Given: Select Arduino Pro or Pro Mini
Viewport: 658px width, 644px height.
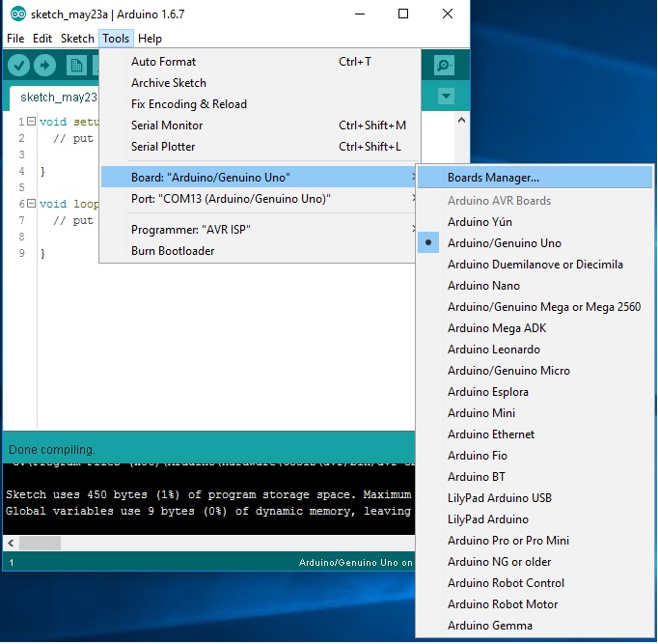Looking at the screenshot, I should click(535, 541).
